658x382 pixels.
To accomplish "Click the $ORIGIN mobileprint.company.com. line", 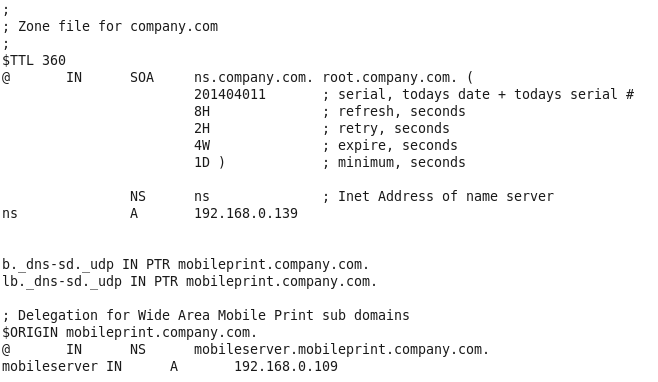I will point(130,332).
